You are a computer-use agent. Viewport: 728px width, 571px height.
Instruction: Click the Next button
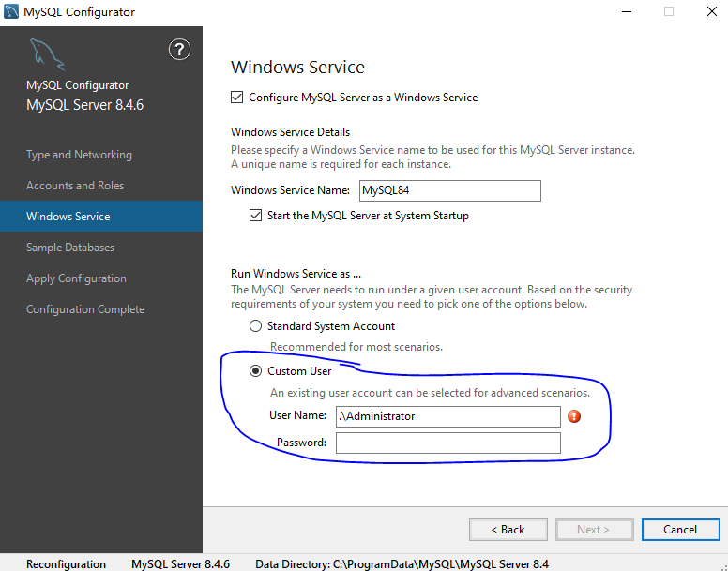point(594,530)
